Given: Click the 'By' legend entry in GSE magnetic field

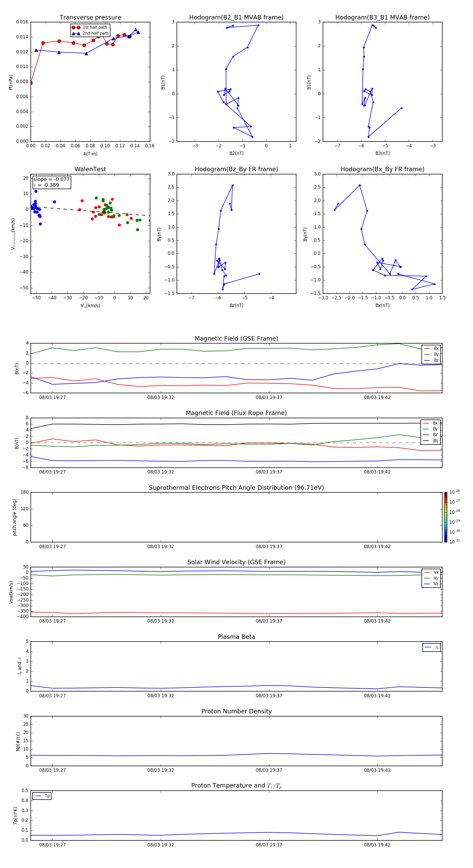Looking at the screenshot, I should click(431, 354).
